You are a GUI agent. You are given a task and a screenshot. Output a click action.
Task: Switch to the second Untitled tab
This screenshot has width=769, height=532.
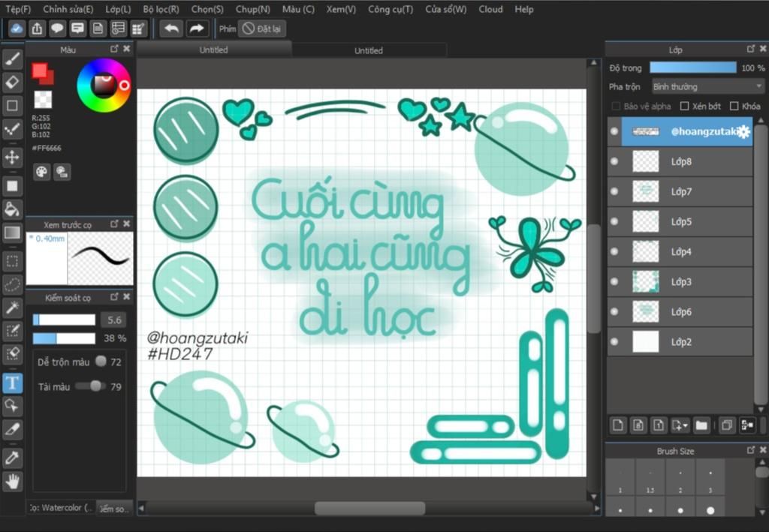(368, 50)
